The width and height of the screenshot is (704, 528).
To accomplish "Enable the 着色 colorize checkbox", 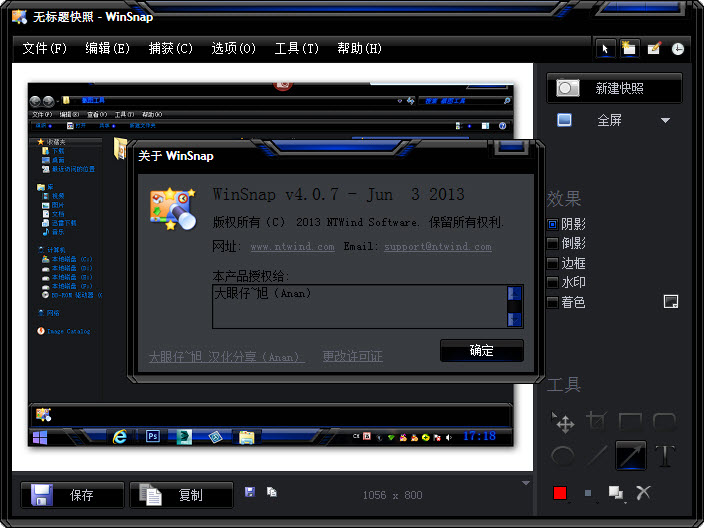I will [553, 302].
